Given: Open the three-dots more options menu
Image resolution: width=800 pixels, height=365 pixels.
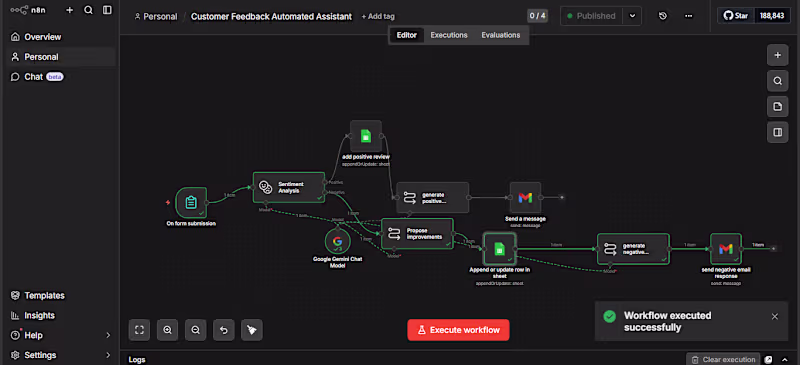Looking at the screenshot, I should pyautogui.click(x=689, y=16).
